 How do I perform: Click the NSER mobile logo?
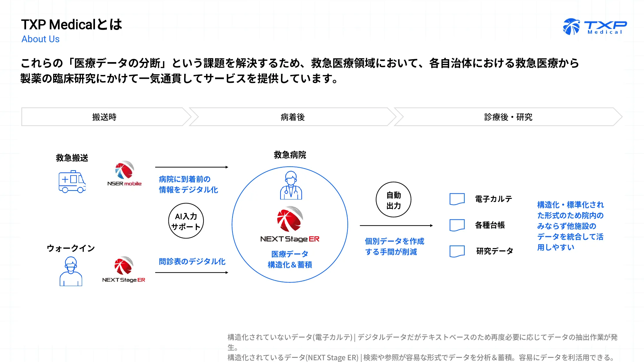[124, 173]
